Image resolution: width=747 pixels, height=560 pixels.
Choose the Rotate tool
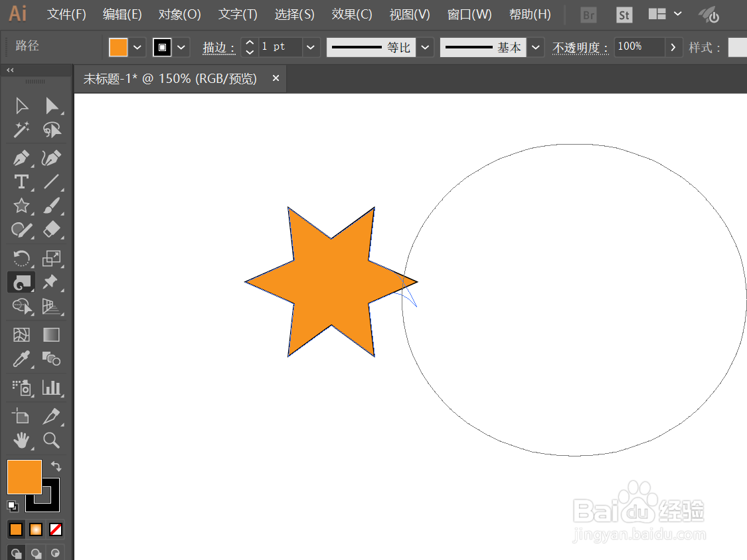pos(21,259)
